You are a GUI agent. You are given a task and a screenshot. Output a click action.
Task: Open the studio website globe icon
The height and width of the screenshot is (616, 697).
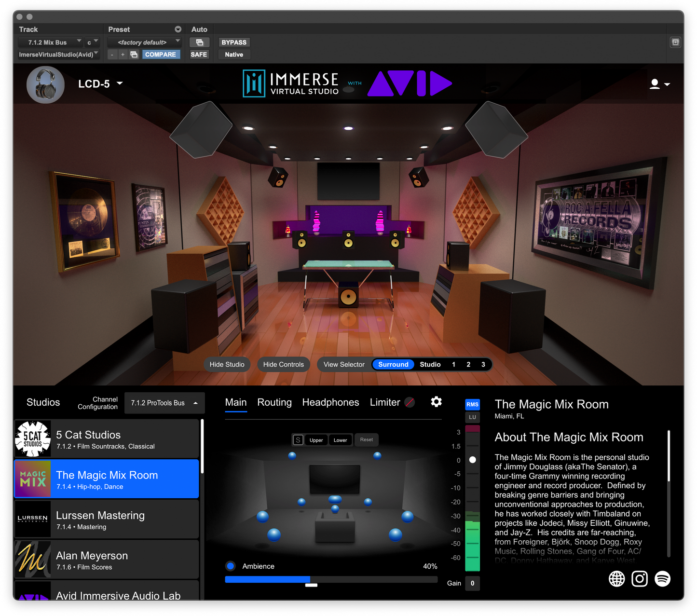click(616, 578)
